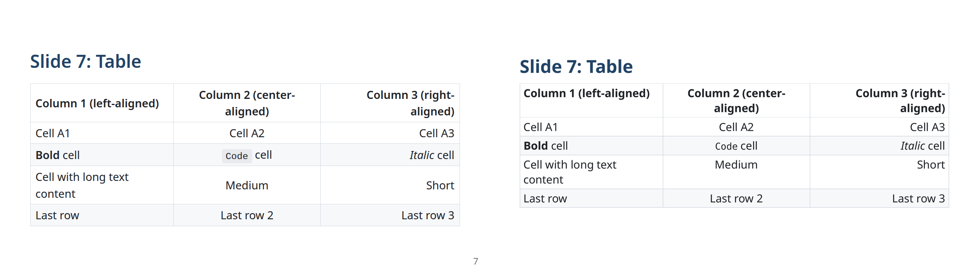Select "Column 1 (left-aligned)" header in the left table
The image size is (980, 276).
[x=97, y=103]
